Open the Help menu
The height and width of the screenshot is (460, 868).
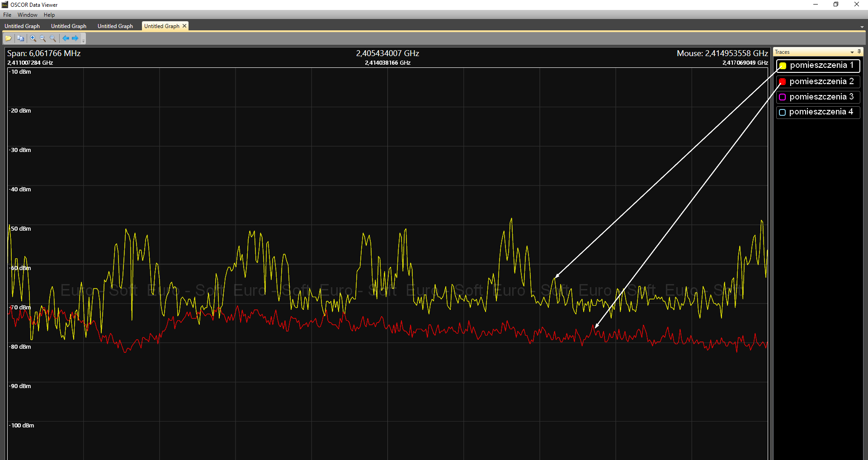pyautogui.click(x=49, y=15)
